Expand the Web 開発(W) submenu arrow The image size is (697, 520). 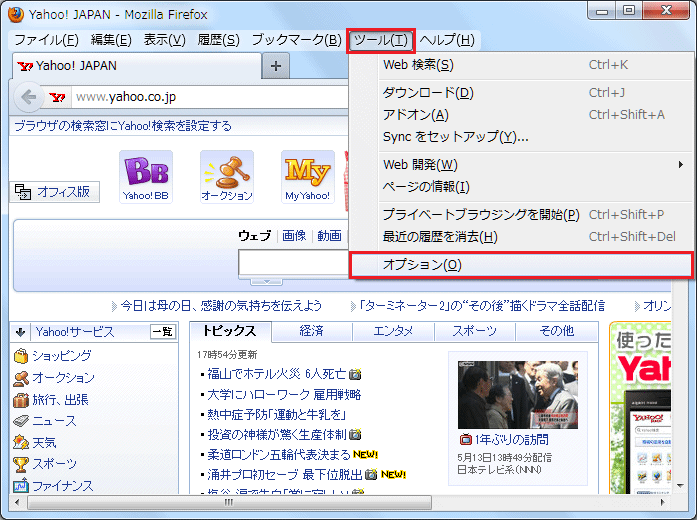[x=681, y=165]
